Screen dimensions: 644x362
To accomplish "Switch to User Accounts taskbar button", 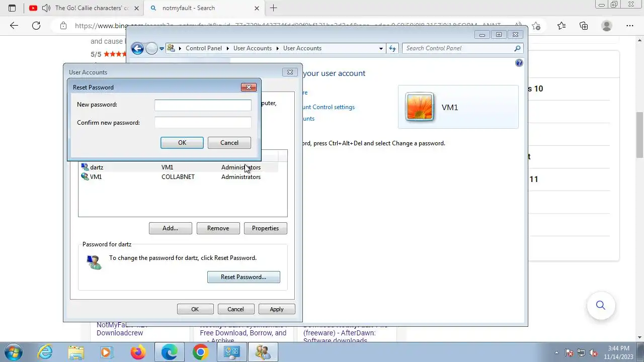I will coord(263,352).
